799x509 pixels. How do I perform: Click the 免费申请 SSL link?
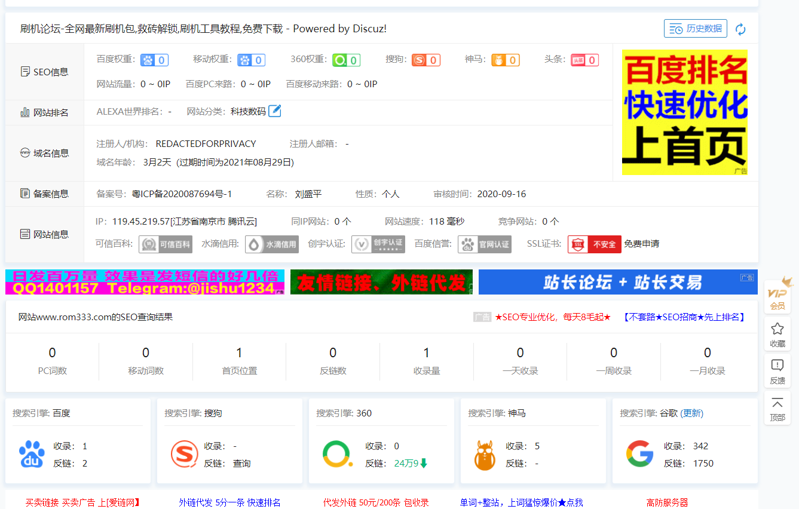click(x=642, y=244)
